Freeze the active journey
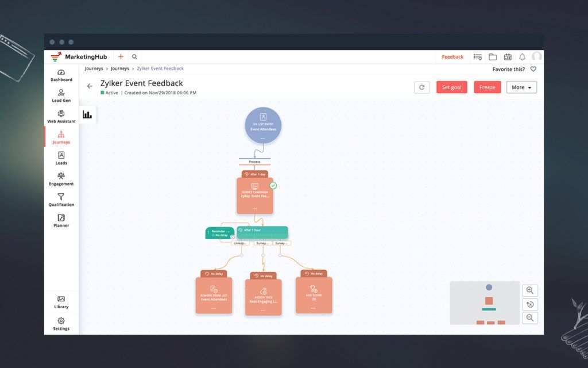This screenshot has height=368, width=588. (487, 87)
